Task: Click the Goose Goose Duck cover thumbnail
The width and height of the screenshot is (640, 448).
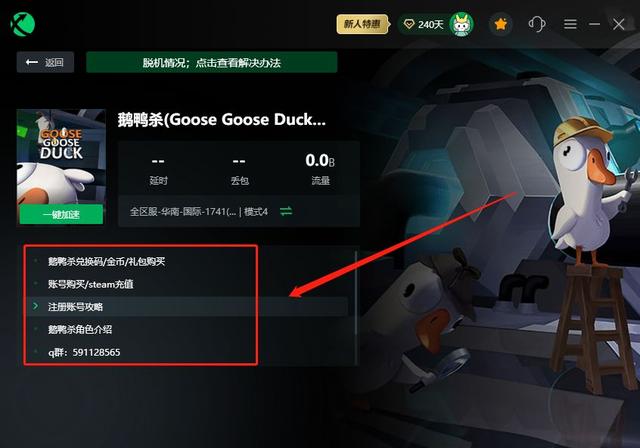Action: point(61,156)
